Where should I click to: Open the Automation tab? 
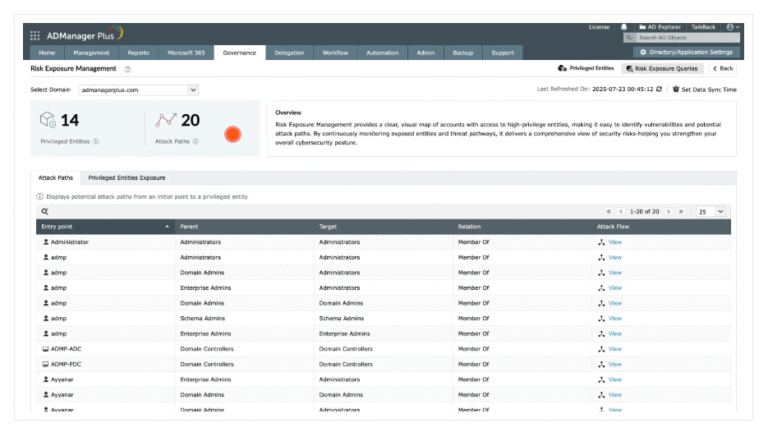(383, 52)
